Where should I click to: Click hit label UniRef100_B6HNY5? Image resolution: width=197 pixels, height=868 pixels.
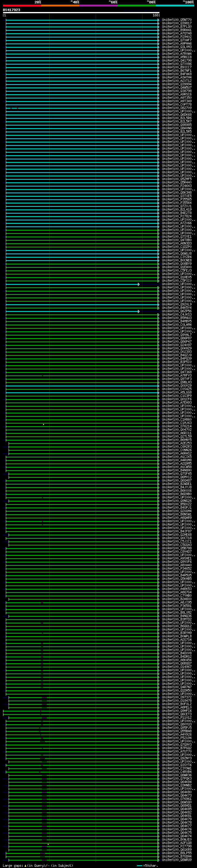(177, 440)
